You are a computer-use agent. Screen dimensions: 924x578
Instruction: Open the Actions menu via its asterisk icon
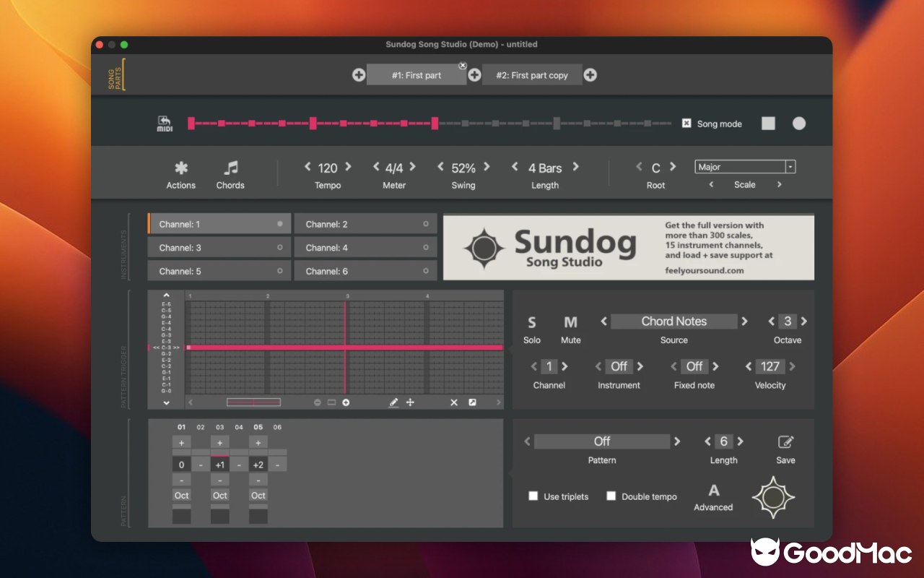pyautogui.click(x=180, y=168)
